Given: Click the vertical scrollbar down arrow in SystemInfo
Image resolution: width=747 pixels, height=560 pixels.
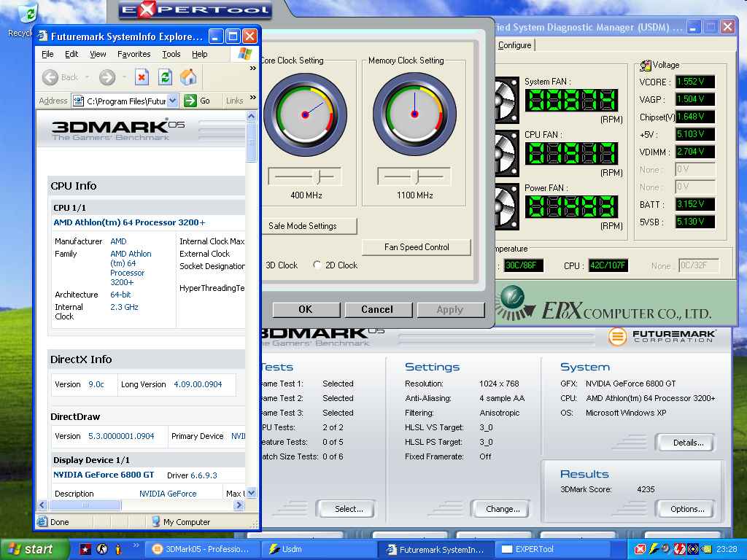Looking at the screenshot, I should coord(252,493).
